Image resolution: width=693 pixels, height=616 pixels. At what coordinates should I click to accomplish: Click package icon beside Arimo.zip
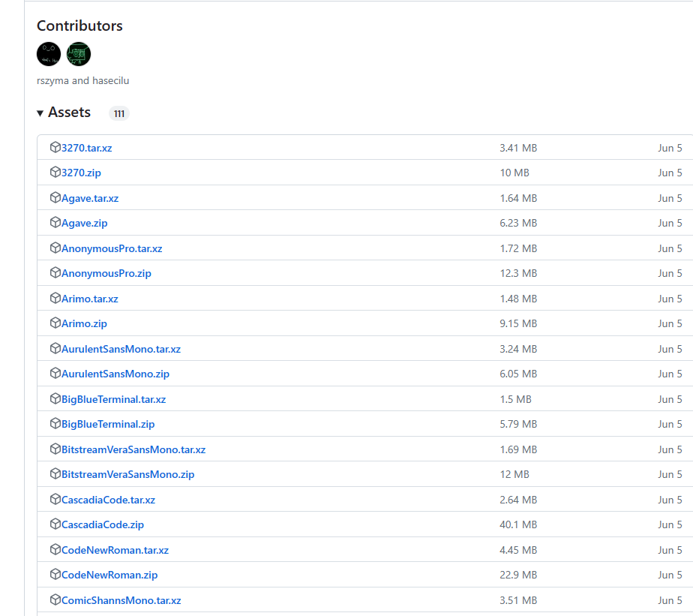click(x=55, y=323)
